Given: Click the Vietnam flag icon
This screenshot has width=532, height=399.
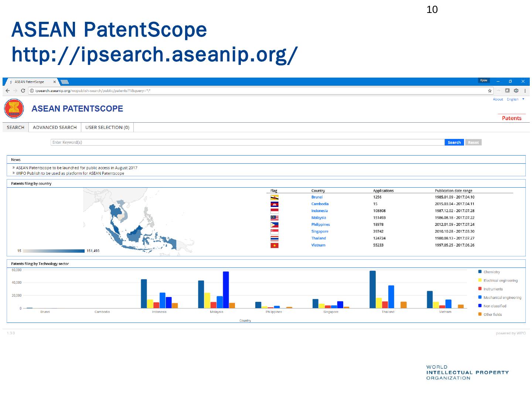Looking at the screenshot, I should tap(274, 245).
